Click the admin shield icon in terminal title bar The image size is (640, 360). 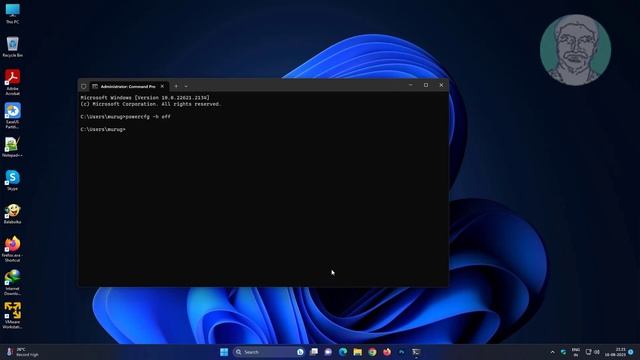click(84, 86)
